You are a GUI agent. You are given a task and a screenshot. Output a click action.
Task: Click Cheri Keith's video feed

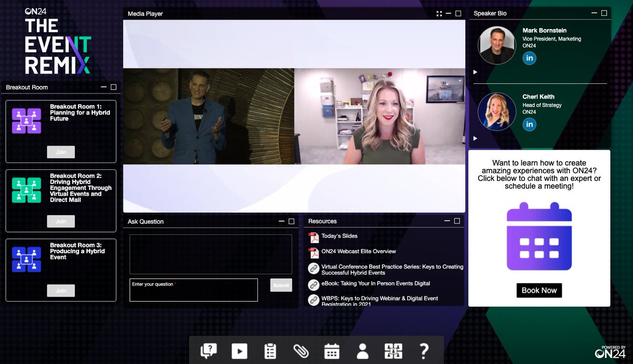point(380,116)
